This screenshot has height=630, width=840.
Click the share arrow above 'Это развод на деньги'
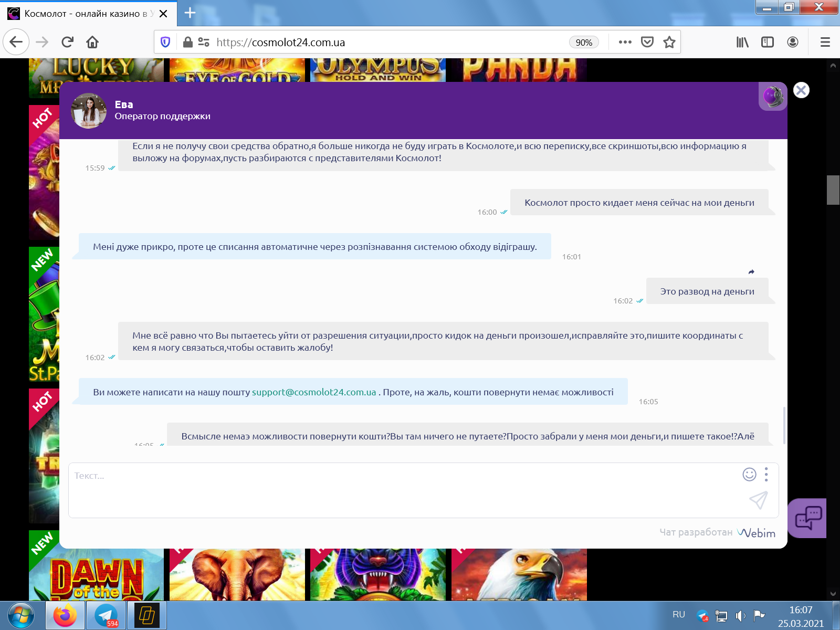tap(751, 272)
